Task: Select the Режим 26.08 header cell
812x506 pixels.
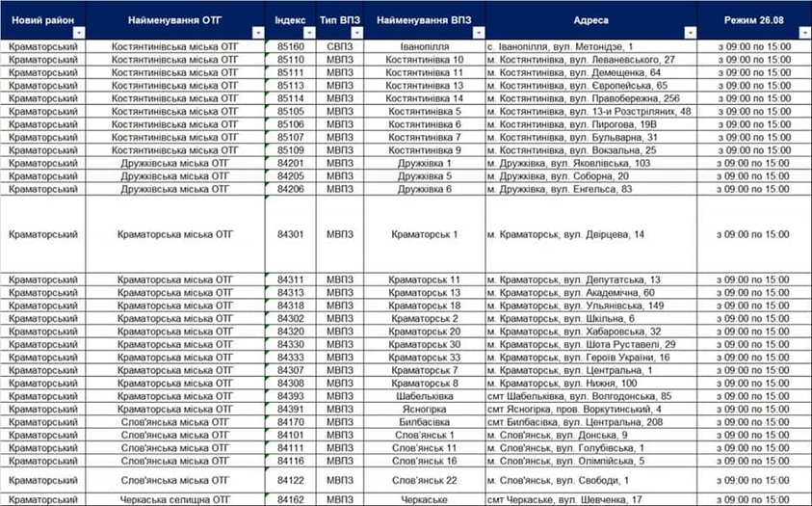Action: click(755, 19)
